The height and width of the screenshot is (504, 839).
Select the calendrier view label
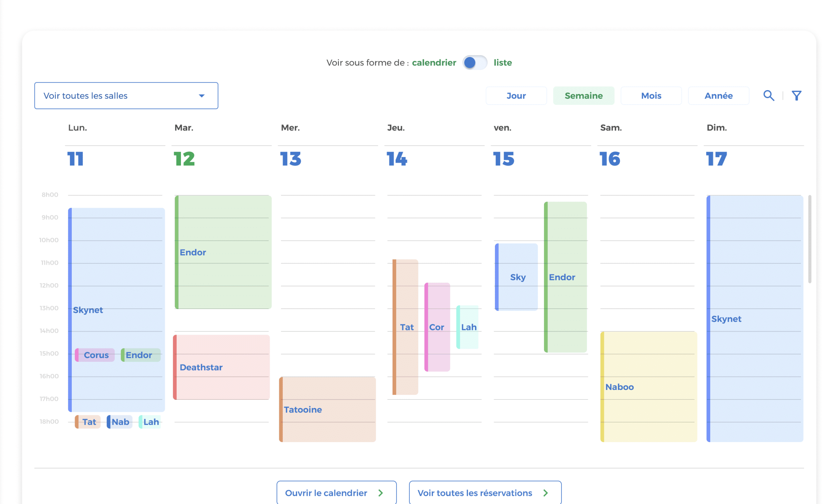434,63
